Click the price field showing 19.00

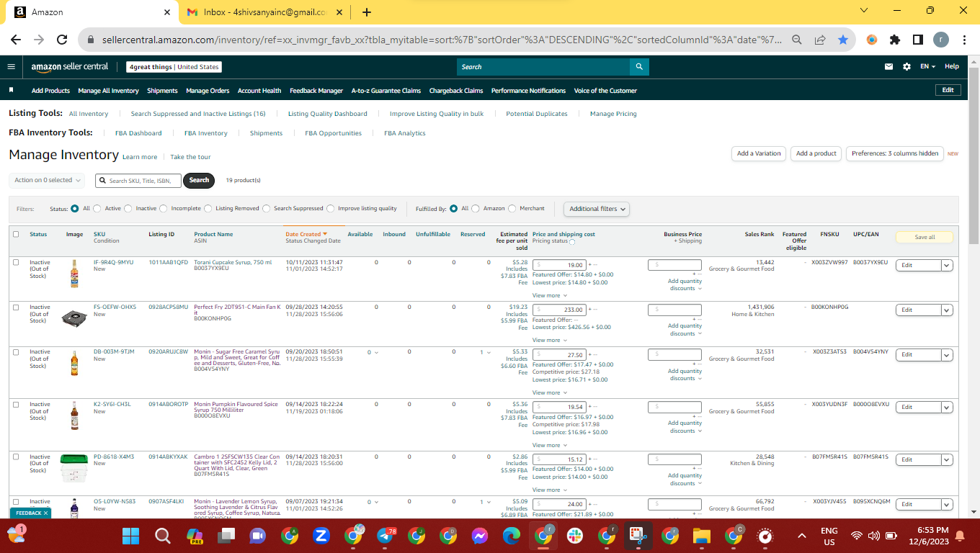pos(559,265)
